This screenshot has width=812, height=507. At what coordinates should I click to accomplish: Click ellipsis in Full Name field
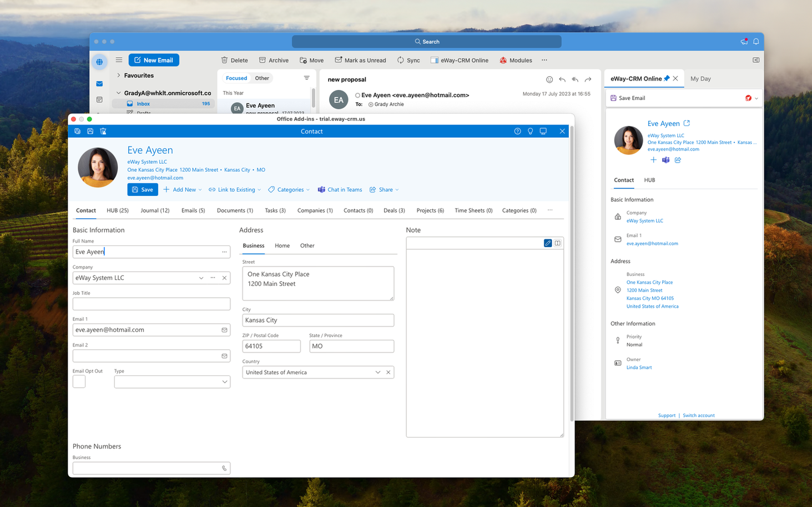(x=224, y=252)
